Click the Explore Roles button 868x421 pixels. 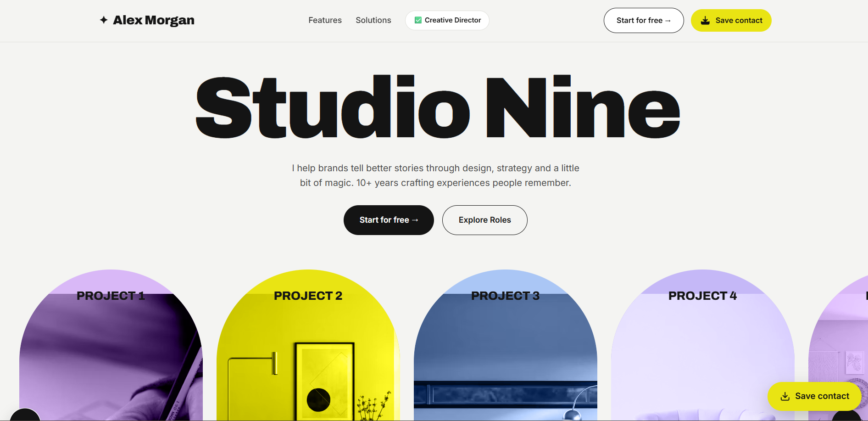click(485, 220)
